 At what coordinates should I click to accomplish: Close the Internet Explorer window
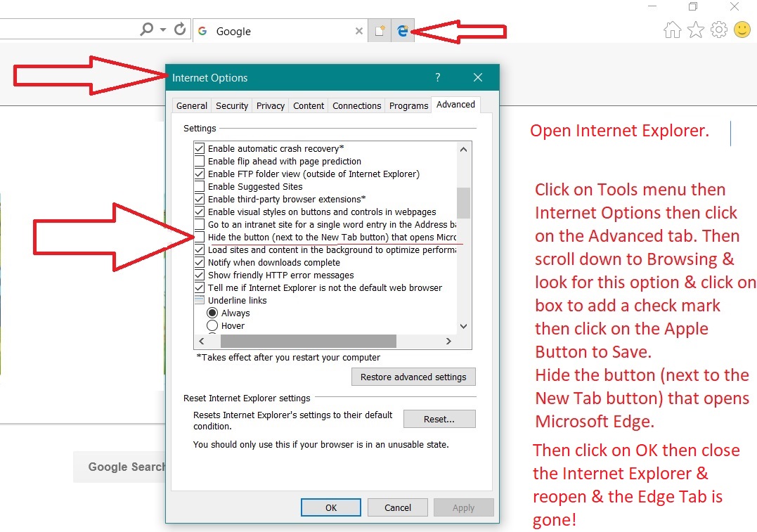click(735, 6)
